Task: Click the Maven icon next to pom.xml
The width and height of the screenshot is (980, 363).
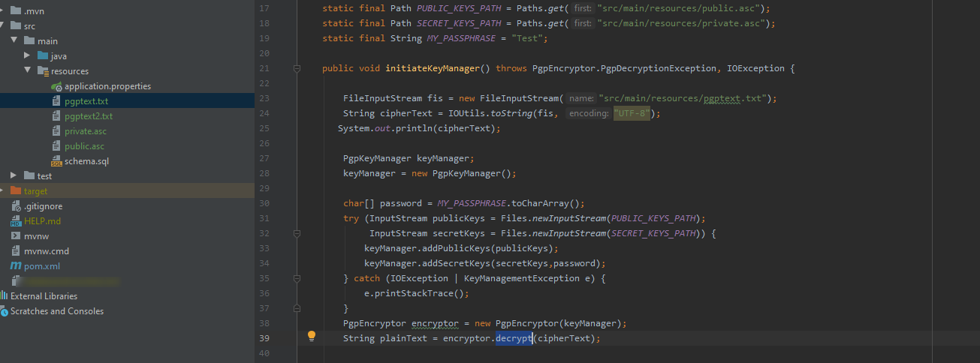Action: point(16,266)
